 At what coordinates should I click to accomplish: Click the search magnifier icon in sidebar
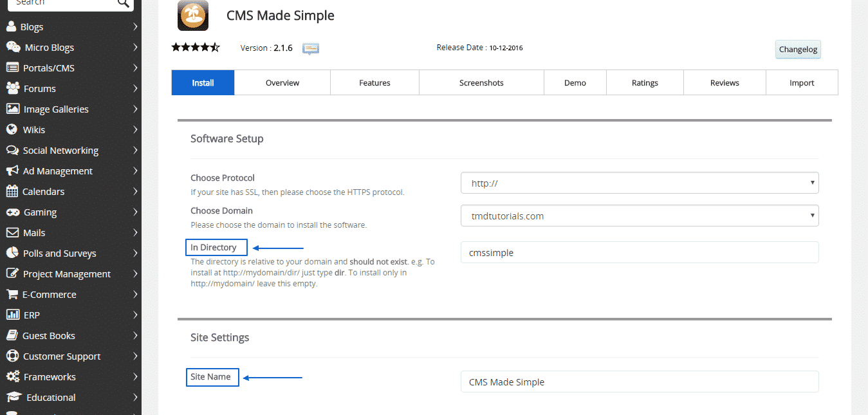tap(123, 4)
